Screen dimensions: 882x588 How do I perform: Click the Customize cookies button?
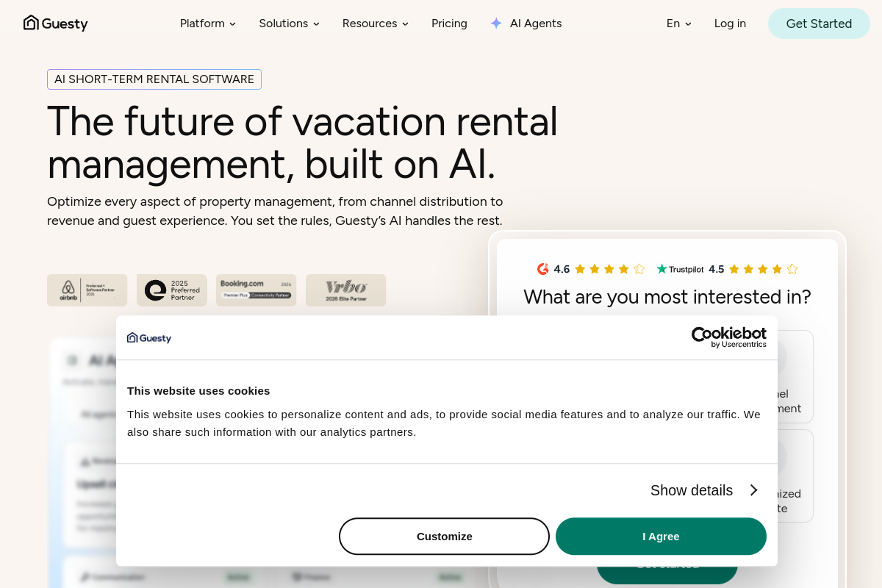point(444,537)
